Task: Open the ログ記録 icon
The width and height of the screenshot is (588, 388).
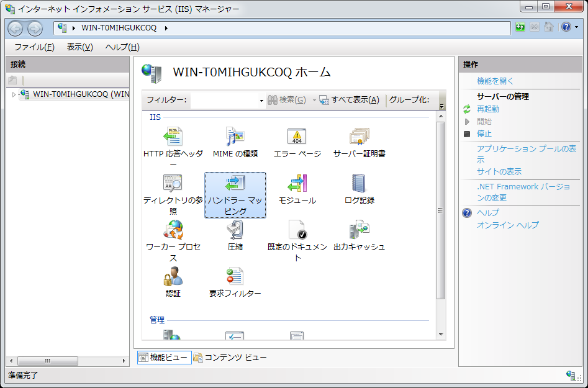Action: (359, 184)
